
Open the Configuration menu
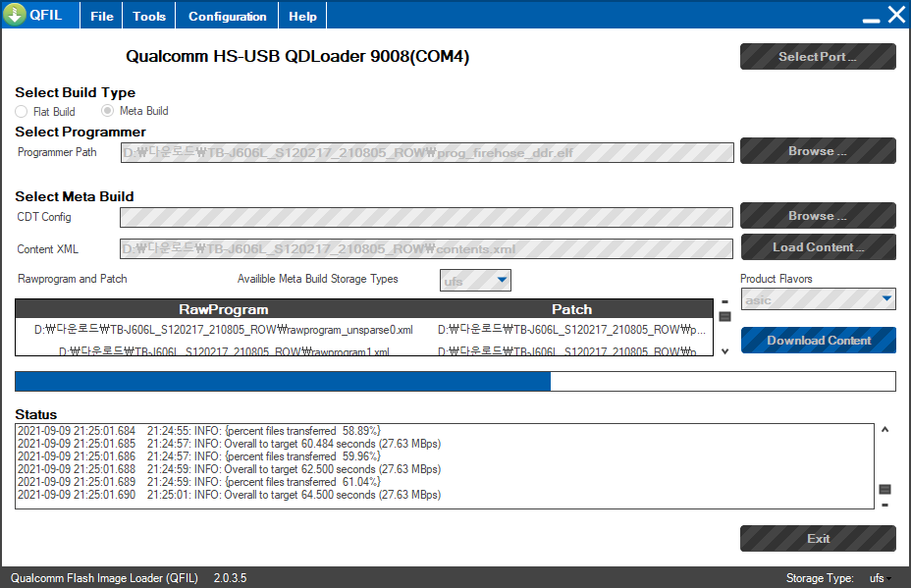coord(227,17)
